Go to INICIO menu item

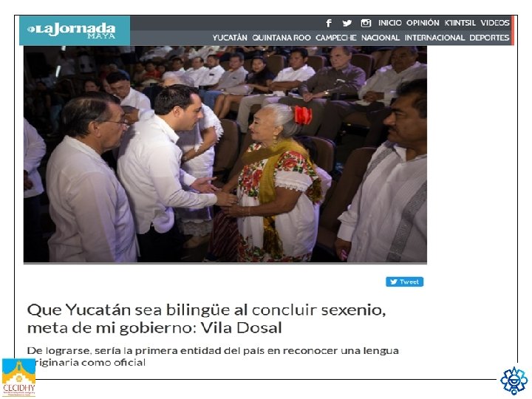point(390,23)
